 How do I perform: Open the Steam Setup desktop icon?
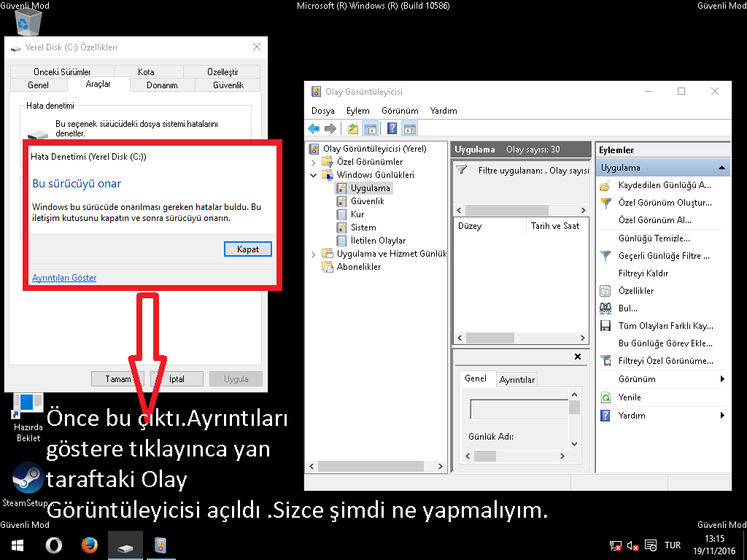[x=28, y=478]
